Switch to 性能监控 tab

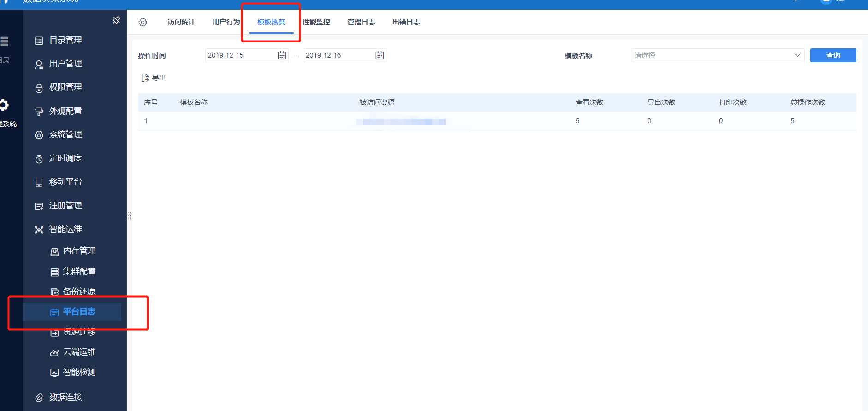[x=316, y=22]
